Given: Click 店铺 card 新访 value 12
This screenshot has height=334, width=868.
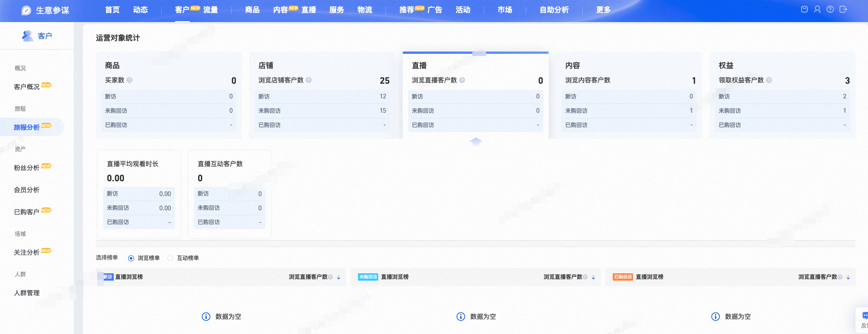Looking at the screenshot, I should tap(383, 97).
